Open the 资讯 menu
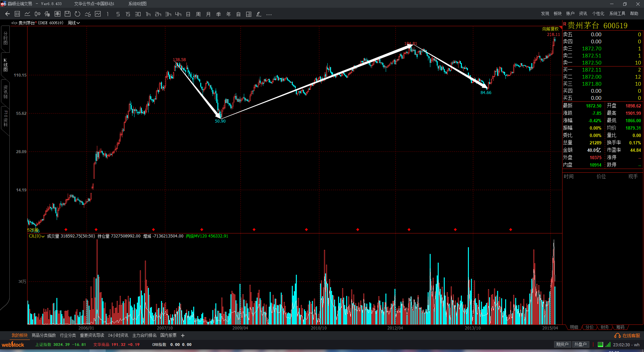Viewport: 644px width, 352px height. [x=583, y=13]
